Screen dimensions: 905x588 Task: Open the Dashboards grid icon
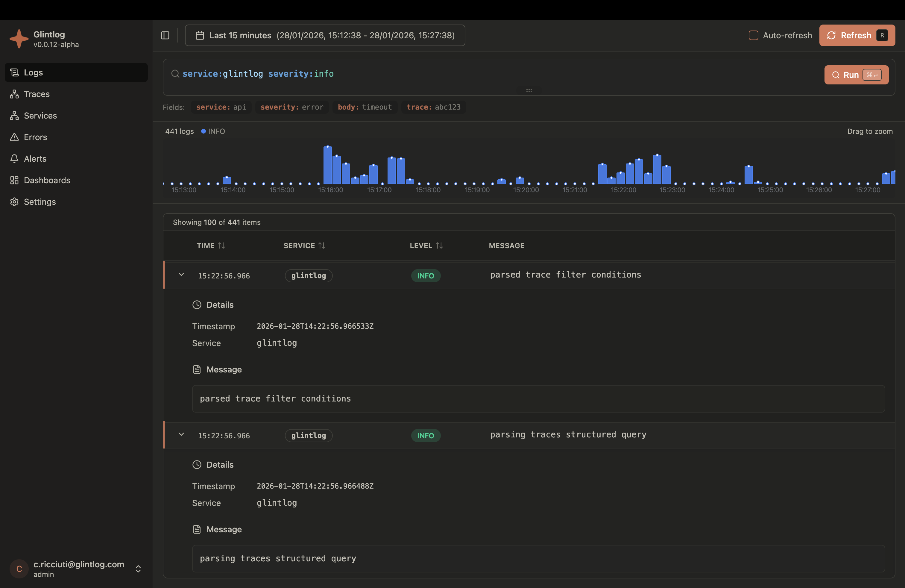(x=14, y=180)
